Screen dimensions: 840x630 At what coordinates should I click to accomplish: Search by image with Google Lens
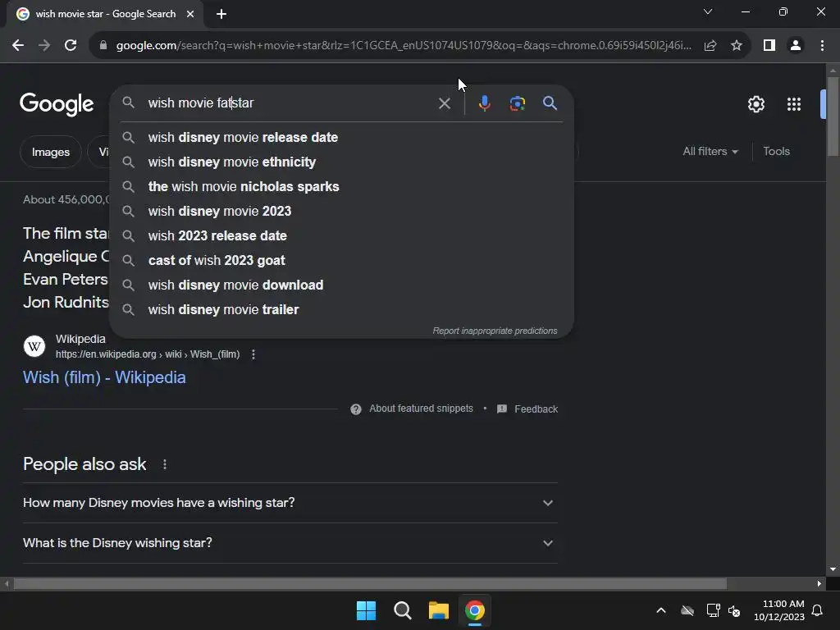click(x=517, y=103)
